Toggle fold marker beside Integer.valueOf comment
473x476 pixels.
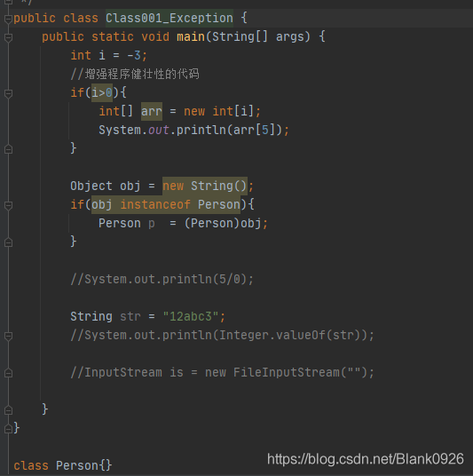click(8, 336)
